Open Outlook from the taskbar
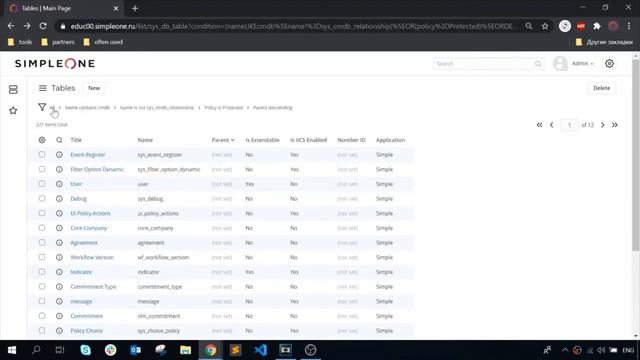This screenshot has height=360, width=640. pos(136,350)
